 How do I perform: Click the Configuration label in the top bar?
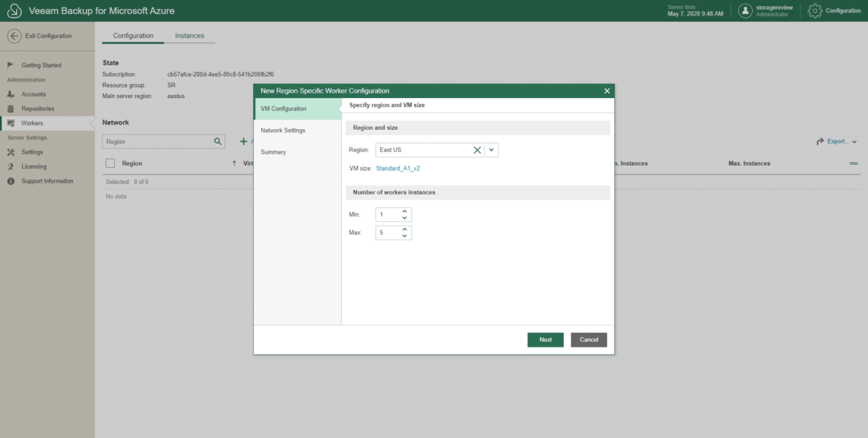843,10
